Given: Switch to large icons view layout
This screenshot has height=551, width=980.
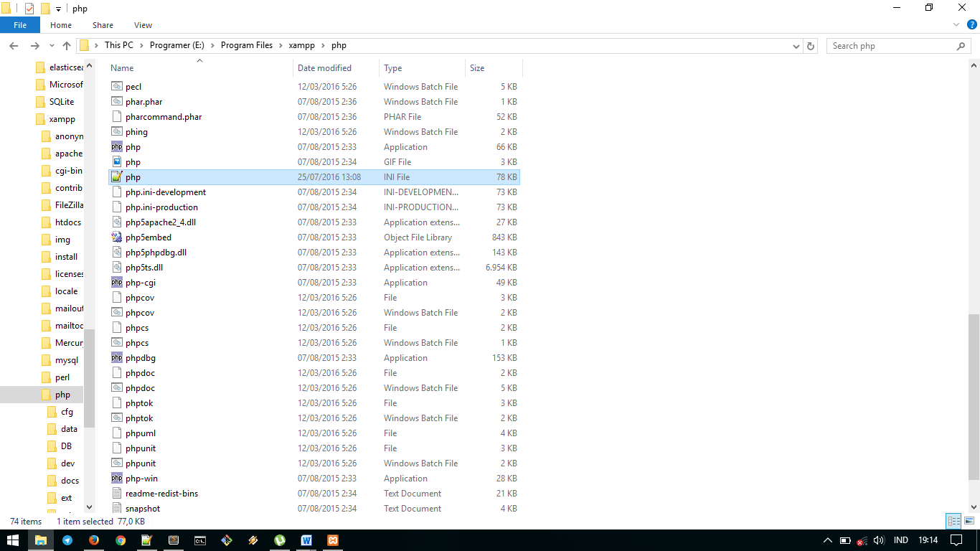Looking at the screenshot, I should [x=969, y=522].
